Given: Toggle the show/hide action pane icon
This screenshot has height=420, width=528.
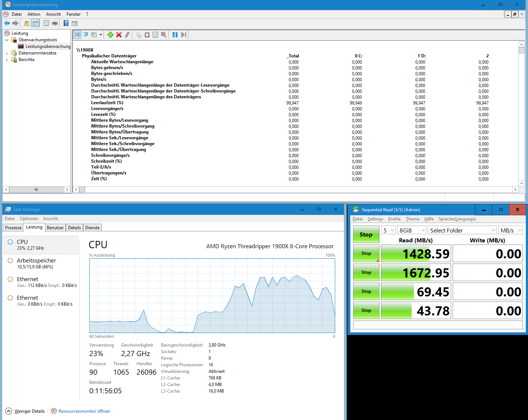Looking at the screenshot, I should [x=75, y=23].
